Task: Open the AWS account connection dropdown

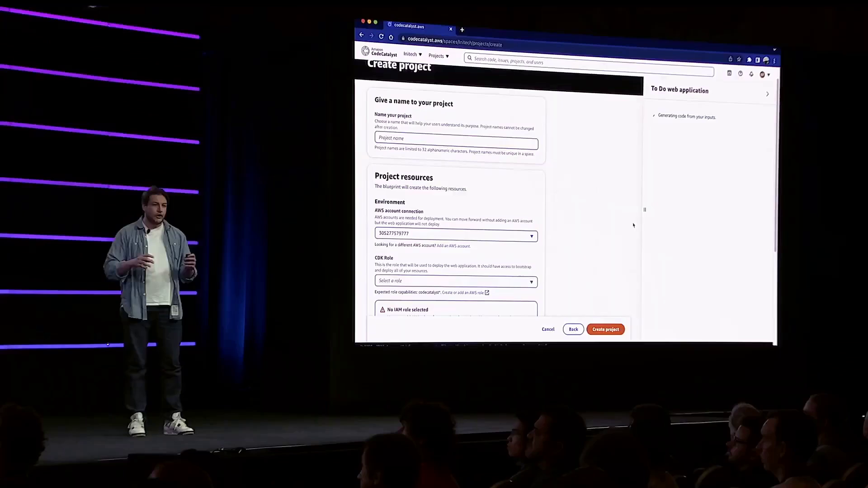Action: [x=456, y=235]
